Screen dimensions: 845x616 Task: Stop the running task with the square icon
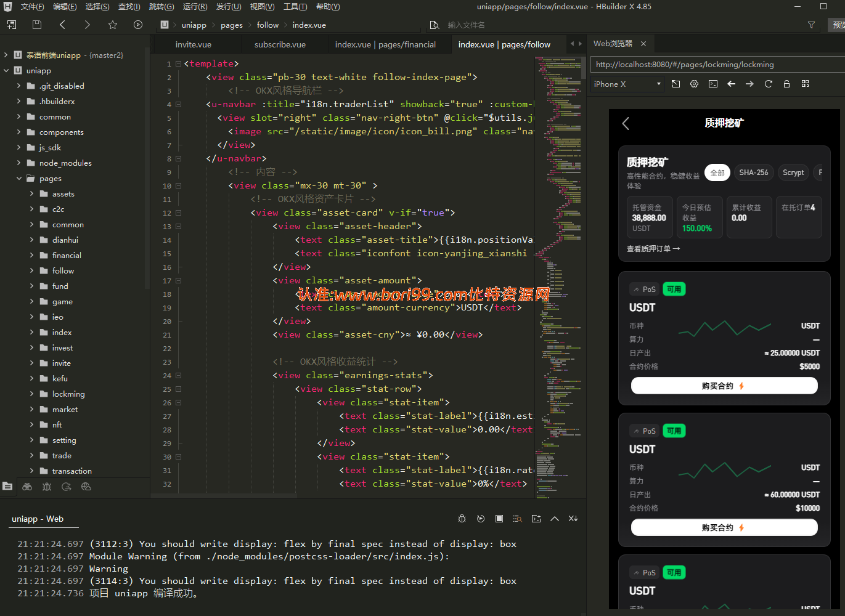pyautogui.click(x=499, y=519)
